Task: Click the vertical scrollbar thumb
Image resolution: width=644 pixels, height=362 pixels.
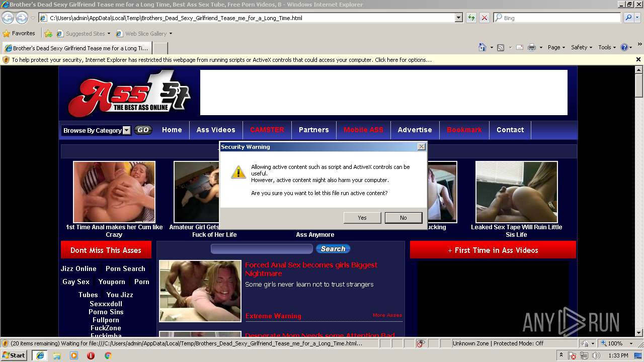Action: click(639, 85)
